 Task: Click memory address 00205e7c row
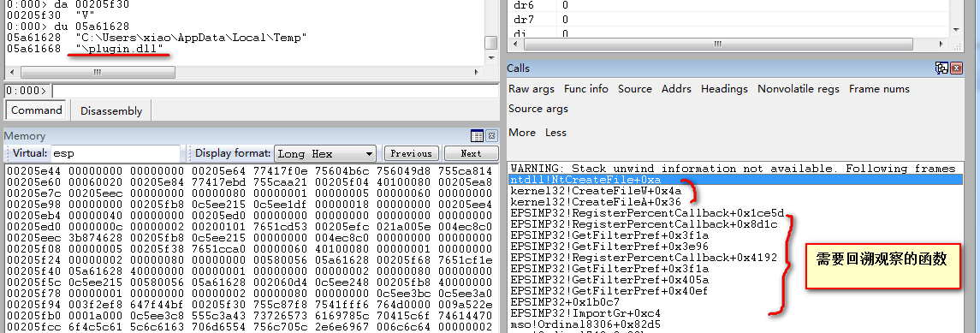click(250, 193)
